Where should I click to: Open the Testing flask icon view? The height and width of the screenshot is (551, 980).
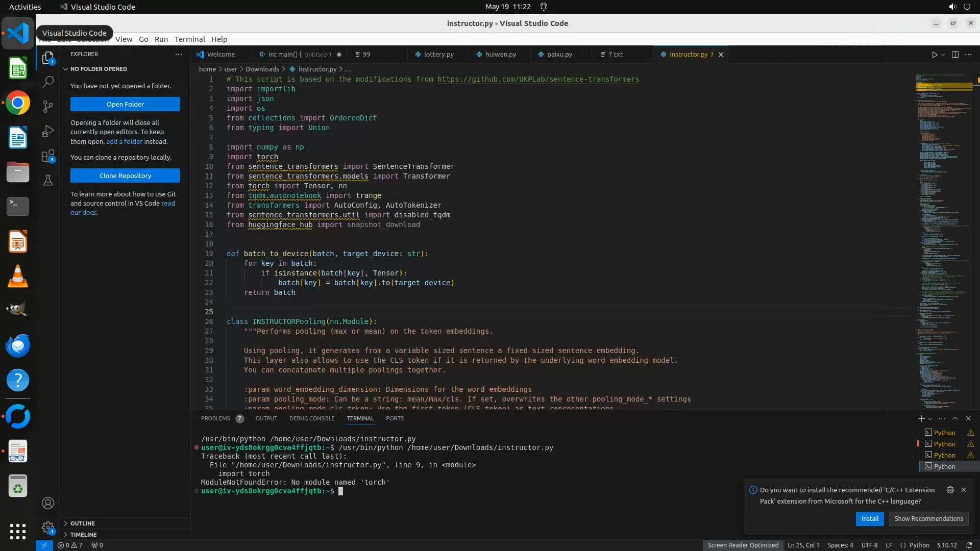tap(48, 180)
